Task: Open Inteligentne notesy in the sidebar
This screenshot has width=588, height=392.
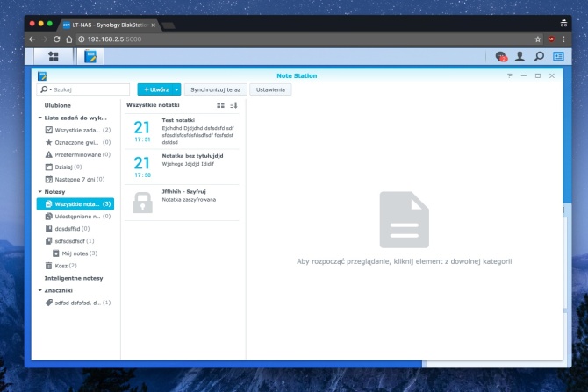Action: click(74, 278)
